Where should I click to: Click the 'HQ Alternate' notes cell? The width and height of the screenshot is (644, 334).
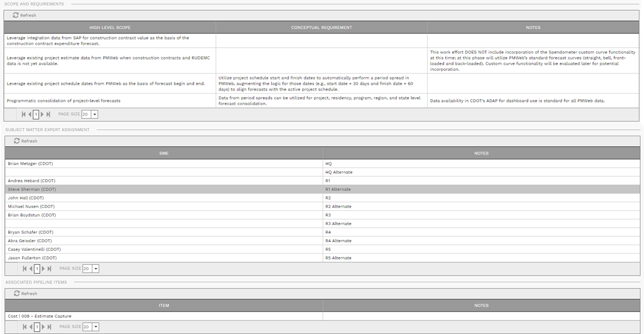[x=481, y=172]
